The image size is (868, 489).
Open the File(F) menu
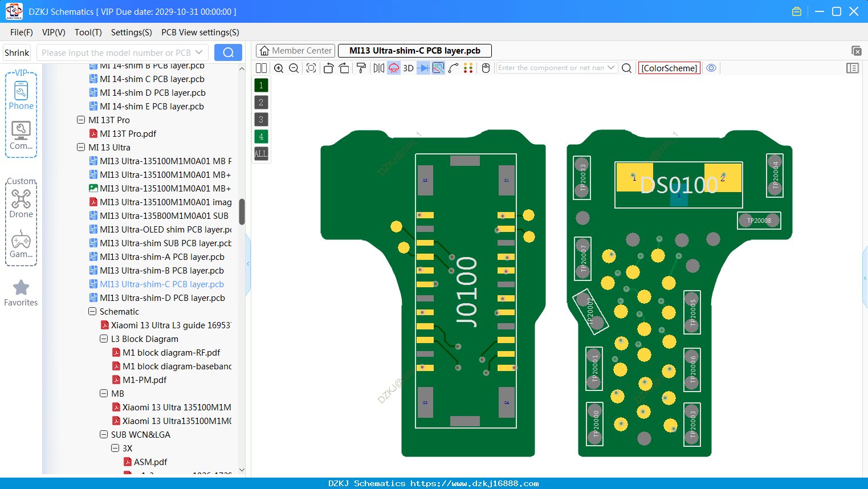point(22,32)
